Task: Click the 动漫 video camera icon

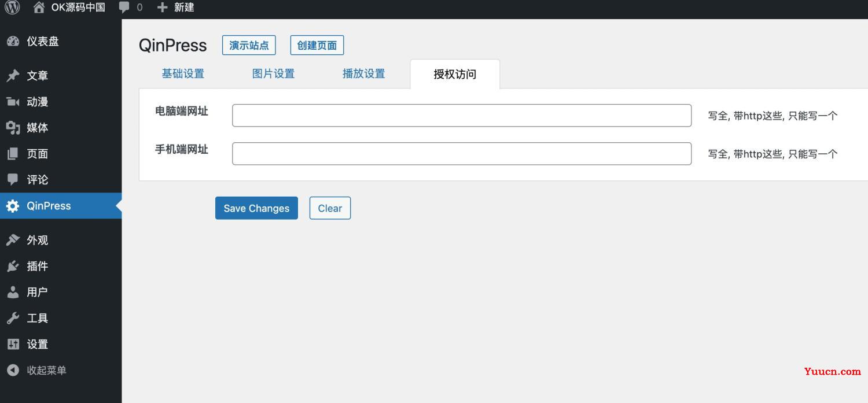Action: click(13, 102)
